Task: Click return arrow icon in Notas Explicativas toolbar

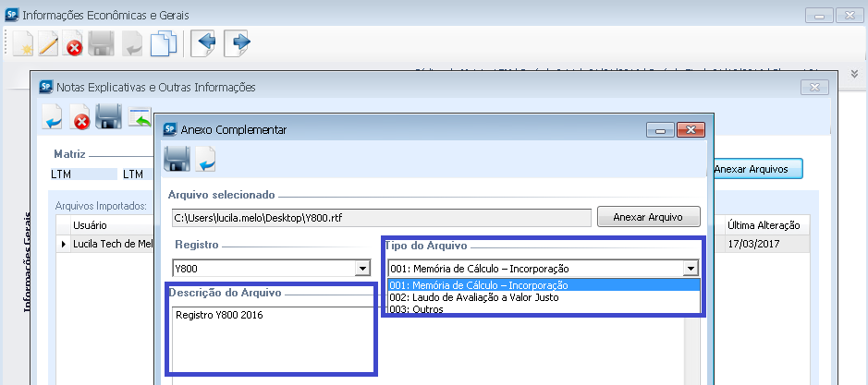Action: (53, 116)
